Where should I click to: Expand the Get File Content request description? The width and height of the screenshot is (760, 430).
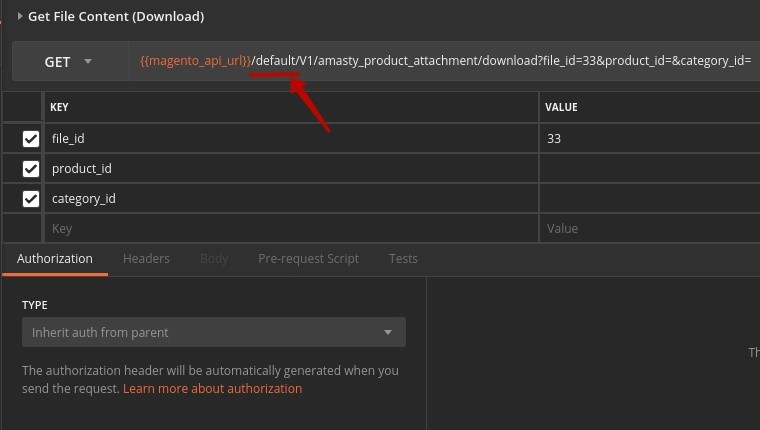pos(20,16)
